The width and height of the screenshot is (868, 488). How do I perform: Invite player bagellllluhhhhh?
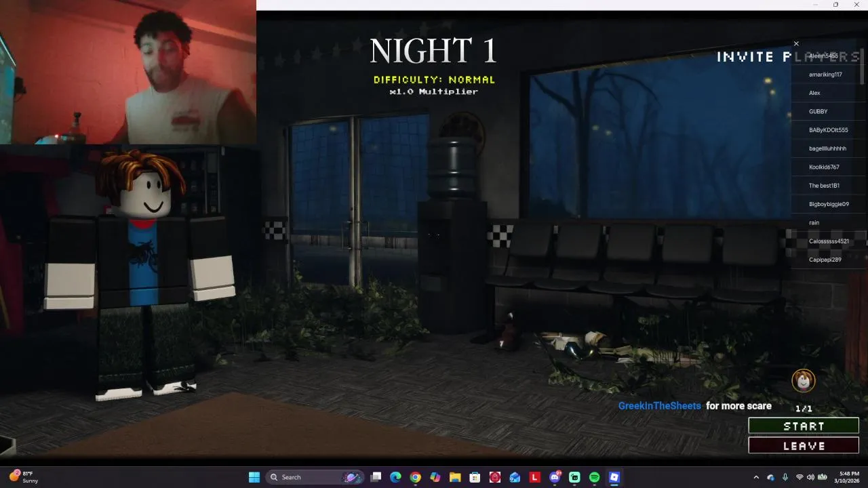pyautogui.click(x=828, y=148)
